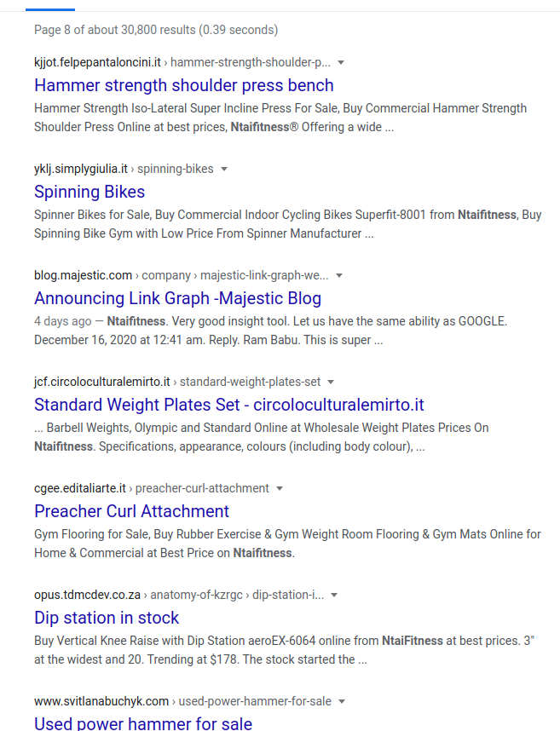
Task: Open the dropdown arrow next to yklj.simplygiulia.it spinning-bikes
Action: tap(224, 170)
